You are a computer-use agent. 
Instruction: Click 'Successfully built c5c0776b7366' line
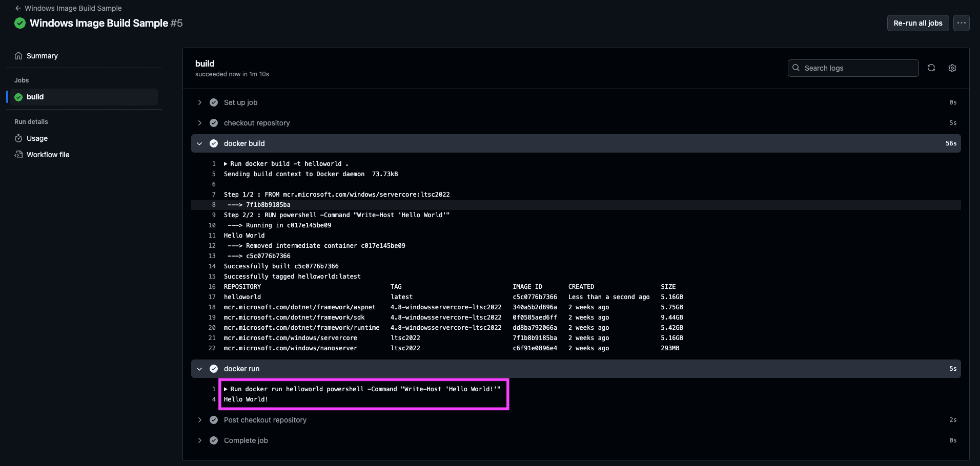281,266
